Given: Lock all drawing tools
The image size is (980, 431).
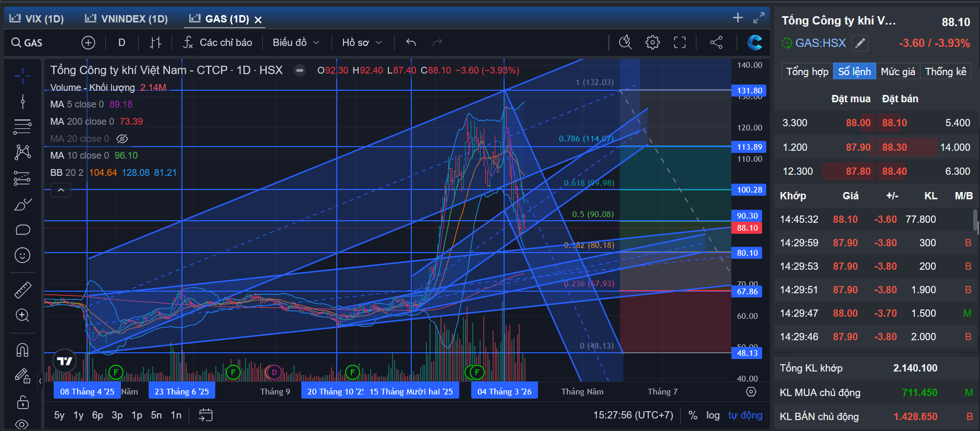Looking at the screenshot, I should click(22, 402).
